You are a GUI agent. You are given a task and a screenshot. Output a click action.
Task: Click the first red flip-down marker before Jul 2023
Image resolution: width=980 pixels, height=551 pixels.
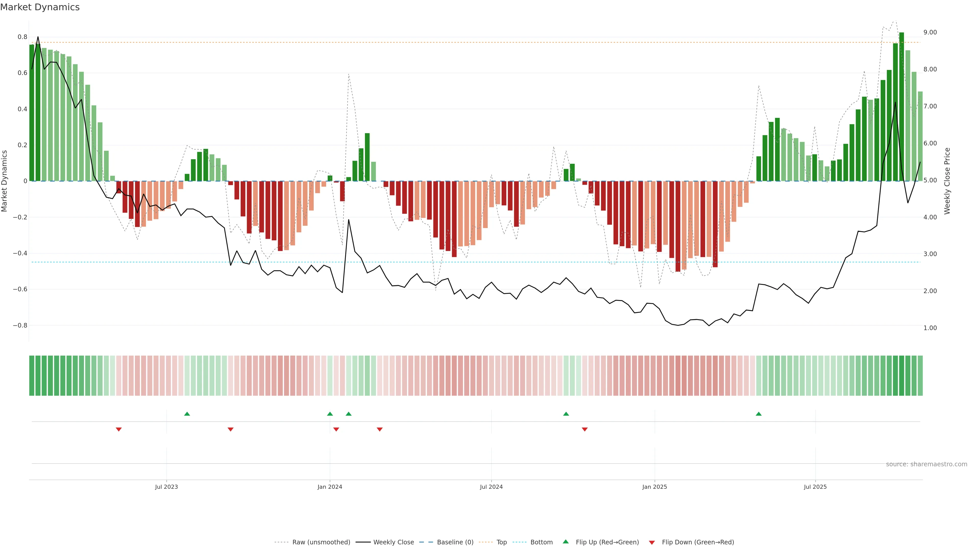pos(119,429)
